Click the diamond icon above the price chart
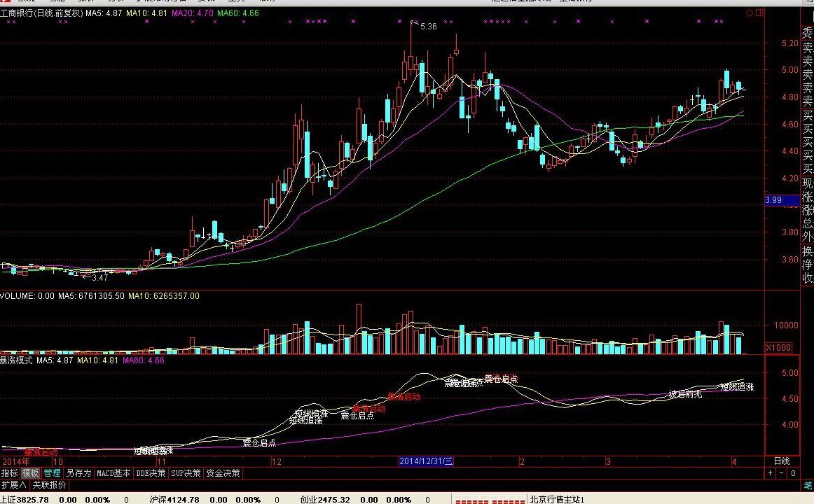This screenshot has width=814, height=504. (750, 13)
